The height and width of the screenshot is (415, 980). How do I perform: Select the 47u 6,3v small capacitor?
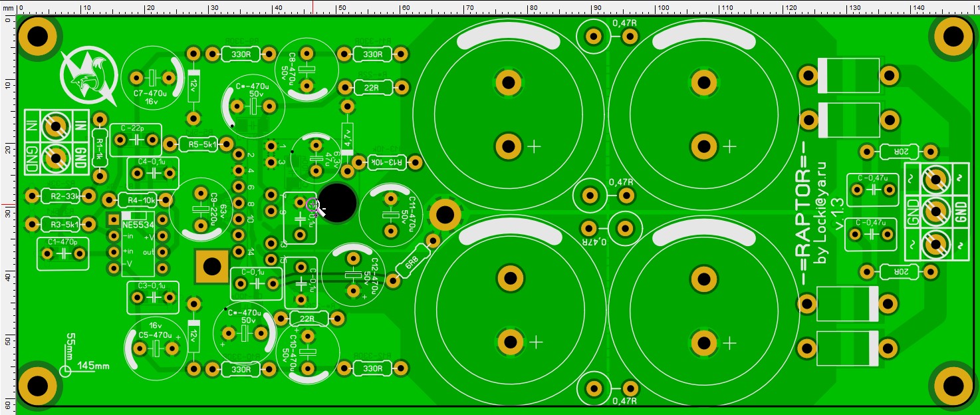click(317, 160)
